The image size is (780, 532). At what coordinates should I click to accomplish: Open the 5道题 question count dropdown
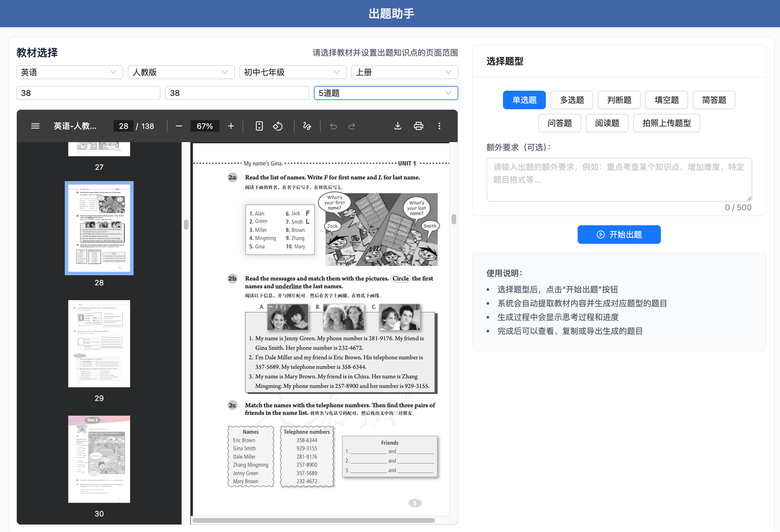click(386, 93)
